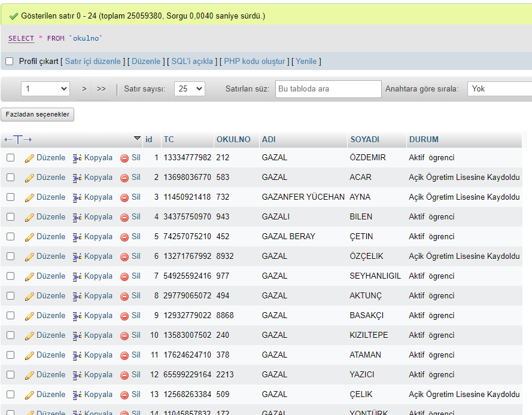Tick the checkbox for the ACAR row

click(x=11, y=178)
